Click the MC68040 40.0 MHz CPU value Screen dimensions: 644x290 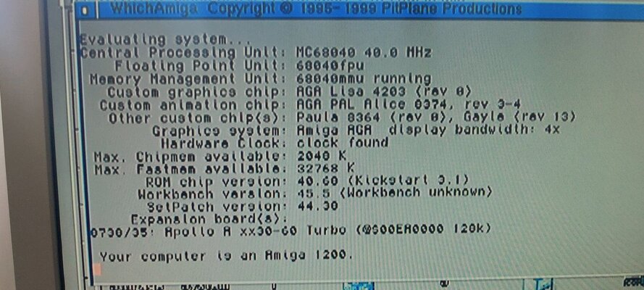364,53
